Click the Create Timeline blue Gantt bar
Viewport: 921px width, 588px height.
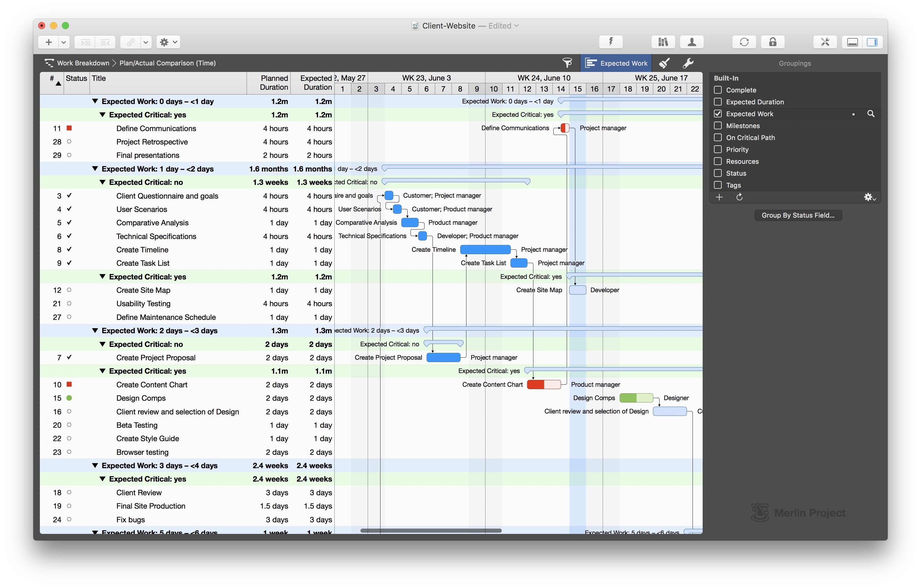coord(485,250)
